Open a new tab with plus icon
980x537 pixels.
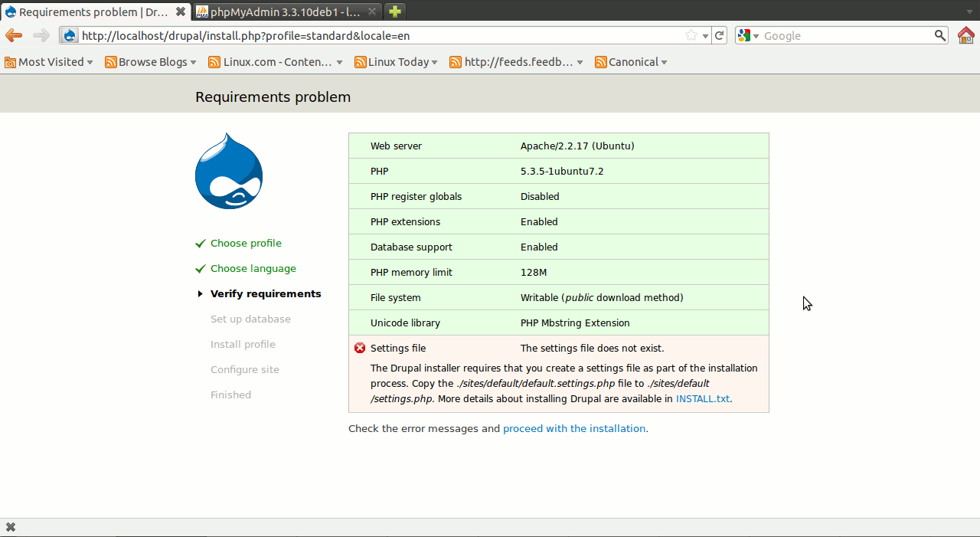(395, 11)
